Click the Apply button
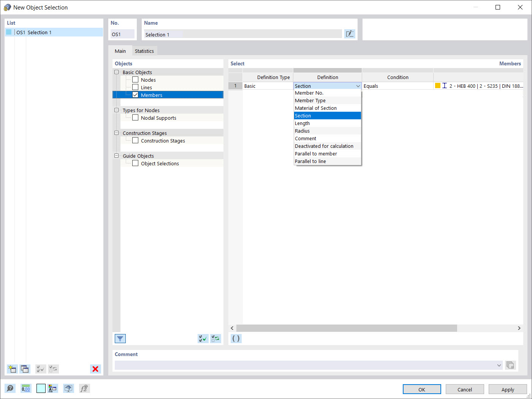The width and height of the screenshot is (532, 399). point(508,389)
